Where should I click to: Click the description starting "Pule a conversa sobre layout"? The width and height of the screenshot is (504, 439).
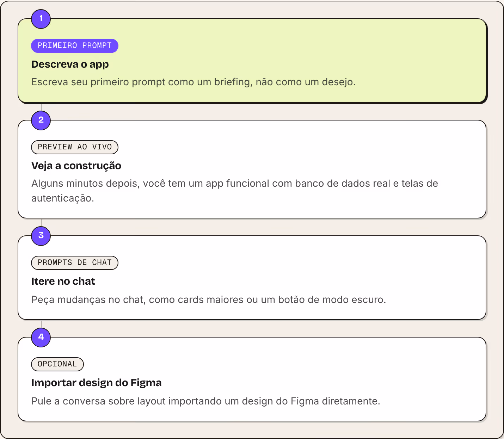point(206,401)
